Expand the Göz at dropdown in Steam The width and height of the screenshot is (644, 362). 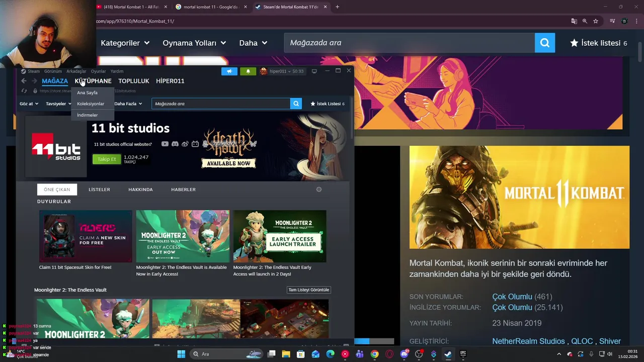(29, 104)
